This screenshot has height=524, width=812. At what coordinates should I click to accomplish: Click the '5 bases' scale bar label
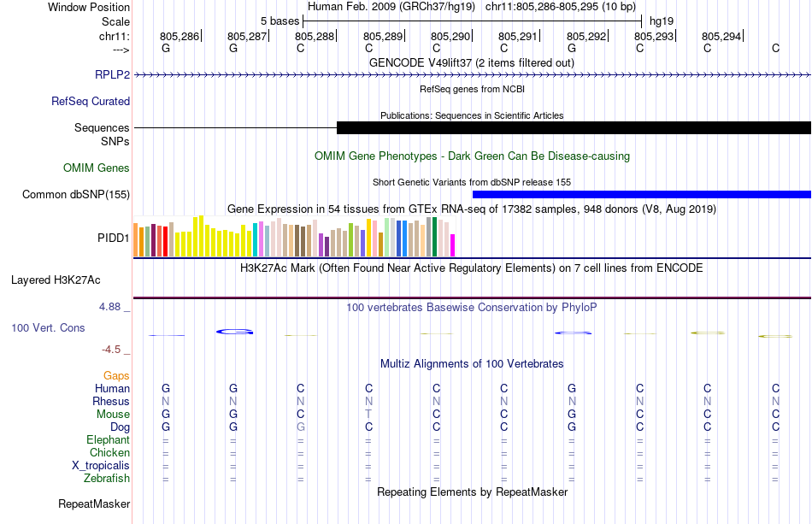[279, 21]
